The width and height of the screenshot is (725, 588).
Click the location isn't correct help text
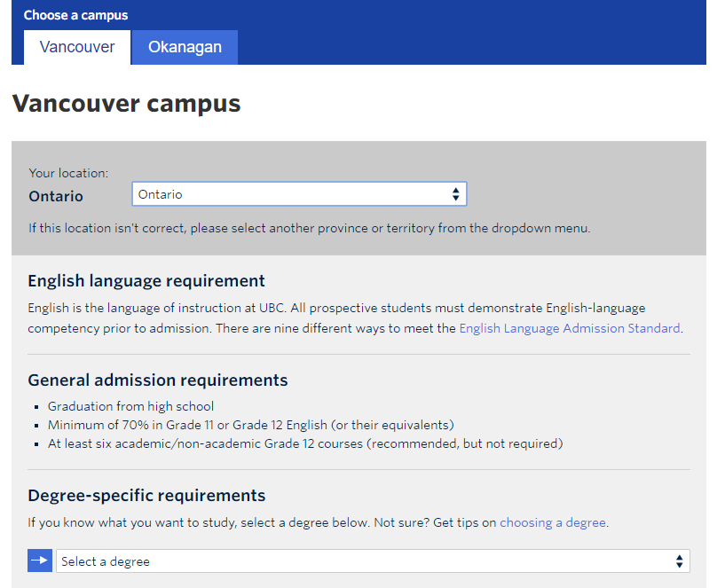point(309,228)
